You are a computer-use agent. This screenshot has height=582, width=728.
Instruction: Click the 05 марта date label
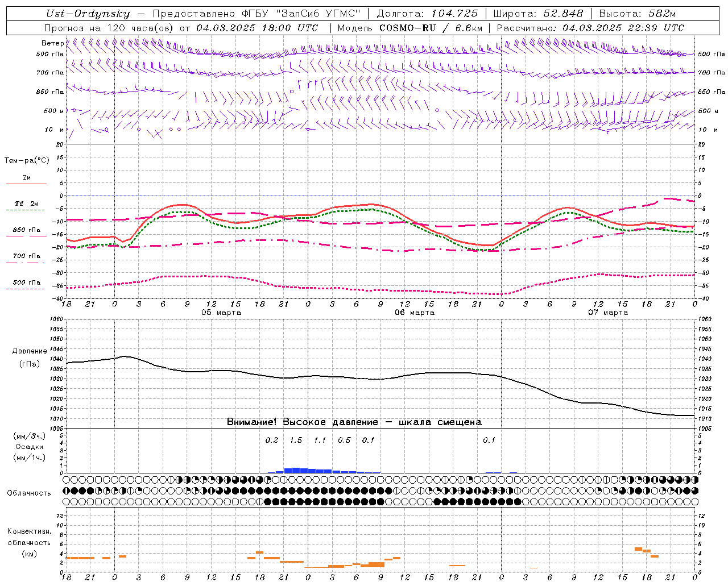pos(221,313)
